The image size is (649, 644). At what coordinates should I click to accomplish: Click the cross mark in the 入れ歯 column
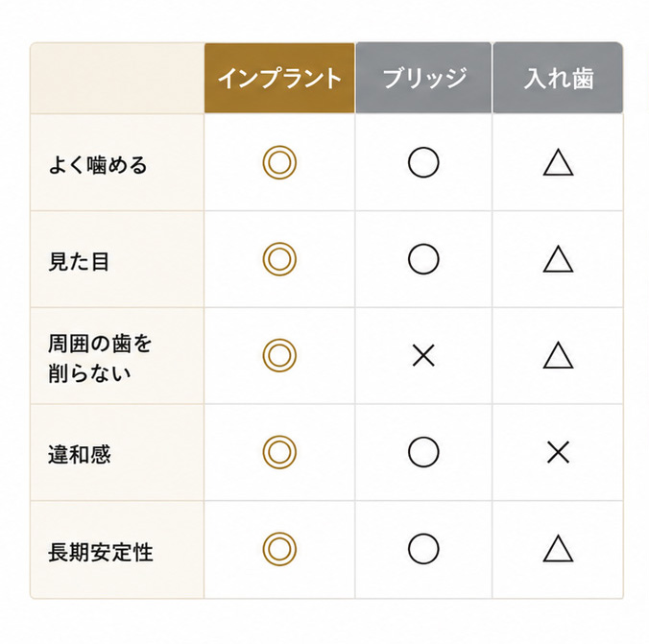coord(558,452)
